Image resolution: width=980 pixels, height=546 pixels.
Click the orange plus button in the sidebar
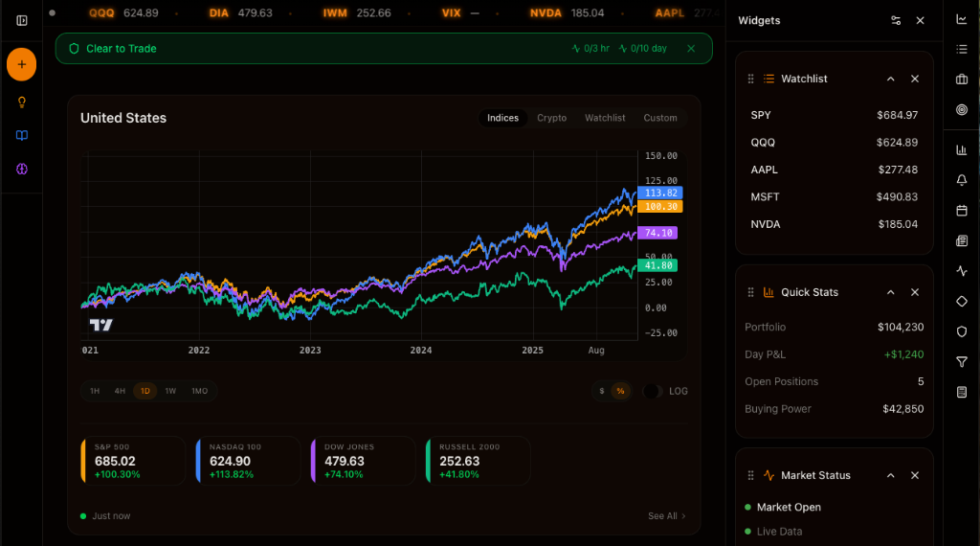(x=21, y=65)
